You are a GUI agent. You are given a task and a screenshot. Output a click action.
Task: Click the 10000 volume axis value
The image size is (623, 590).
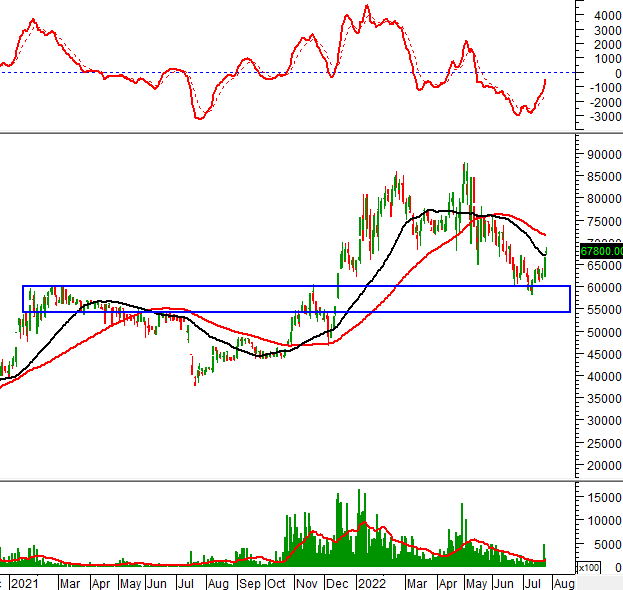604,520
